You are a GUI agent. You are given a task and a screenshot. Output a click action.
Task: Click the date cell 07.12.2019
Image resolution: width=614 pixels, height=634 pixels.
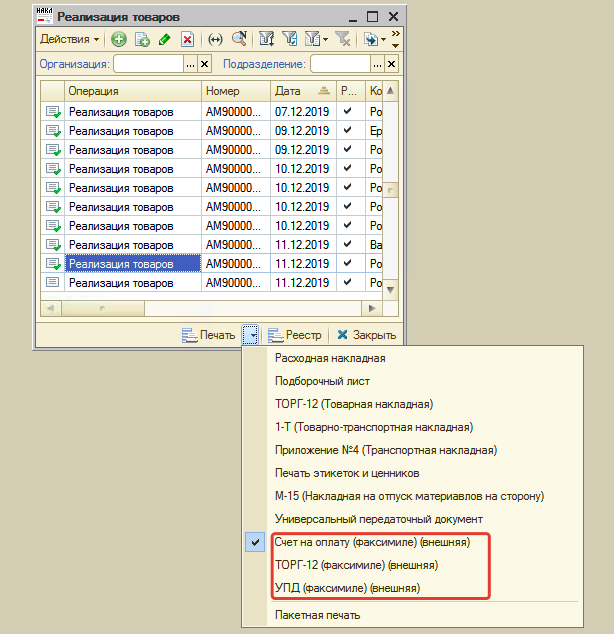tap(302, 112)
